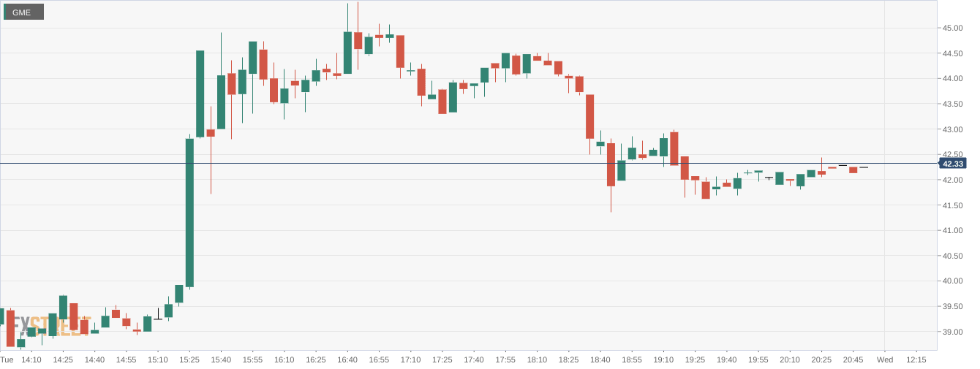Select the 42.33 current price tag
The width and height of the screenshot is (980, 369).
click(x=952, y=164)
